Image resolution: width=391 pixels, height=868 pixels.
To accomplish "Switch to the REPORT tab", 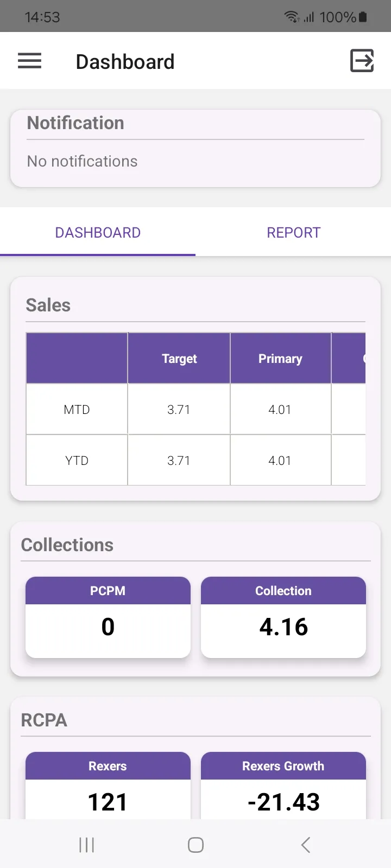I will (x=293, y=232).
